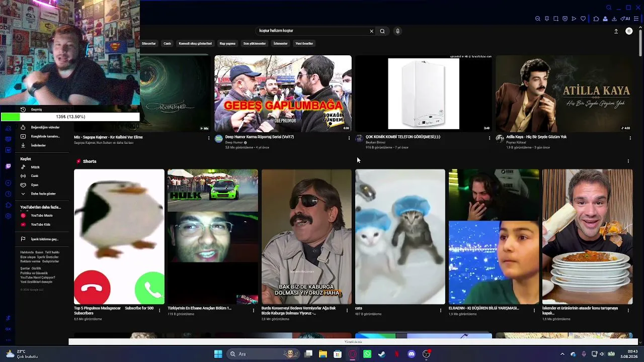Open the upload arrow icon beside the avatar
This screenshot has width=644, height=362.
(x=616, y=31)
